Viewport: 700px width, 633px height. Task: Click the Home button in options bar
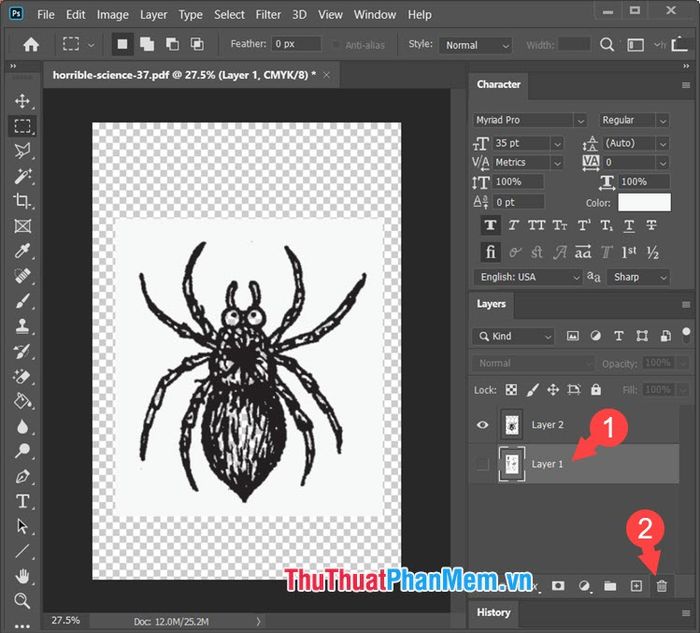click(31, 44)
